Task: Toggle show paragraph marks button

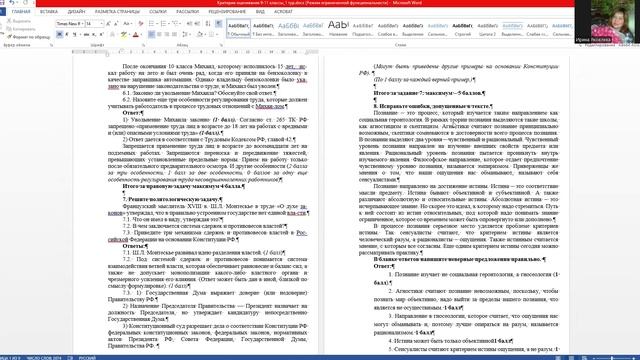Action: [x=218, y=23]
